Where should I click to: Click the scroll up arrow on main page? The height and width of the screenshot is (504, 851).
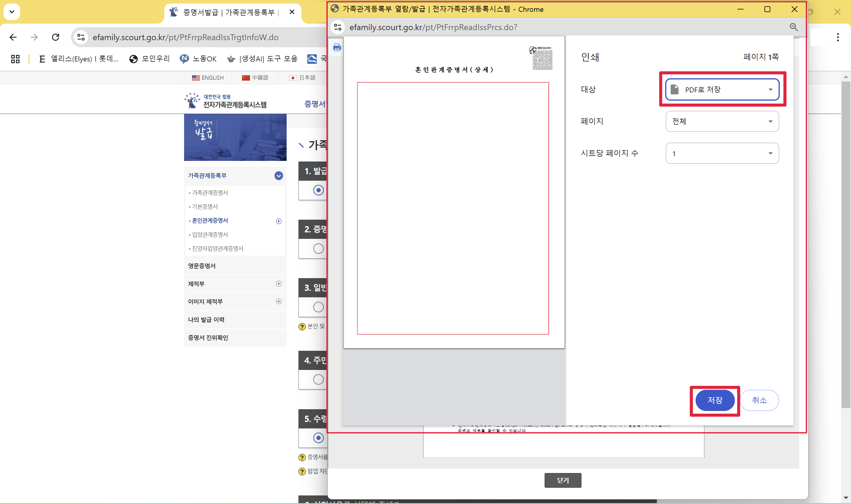point(846,76)
